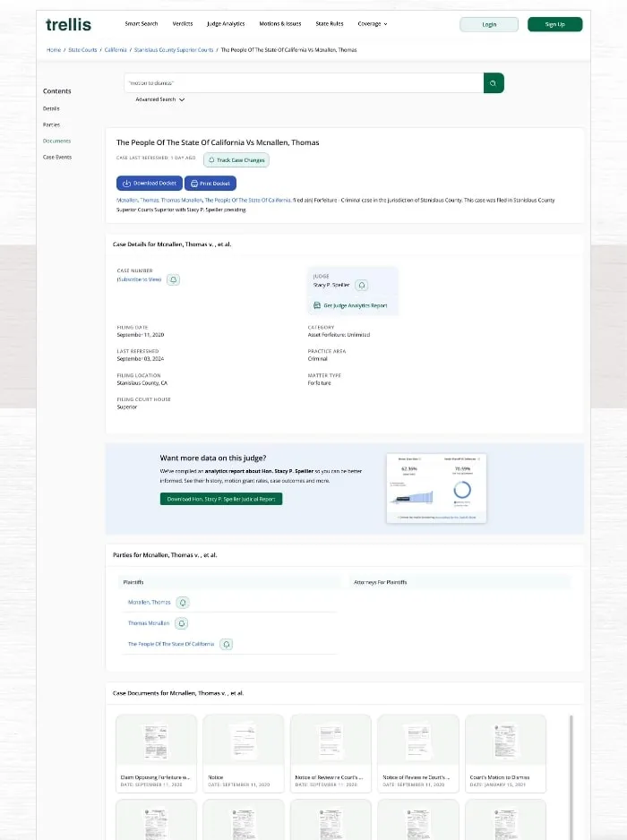627x840 pixels.
Task: Go to Home breadcrumb
Action: [54, 50]
